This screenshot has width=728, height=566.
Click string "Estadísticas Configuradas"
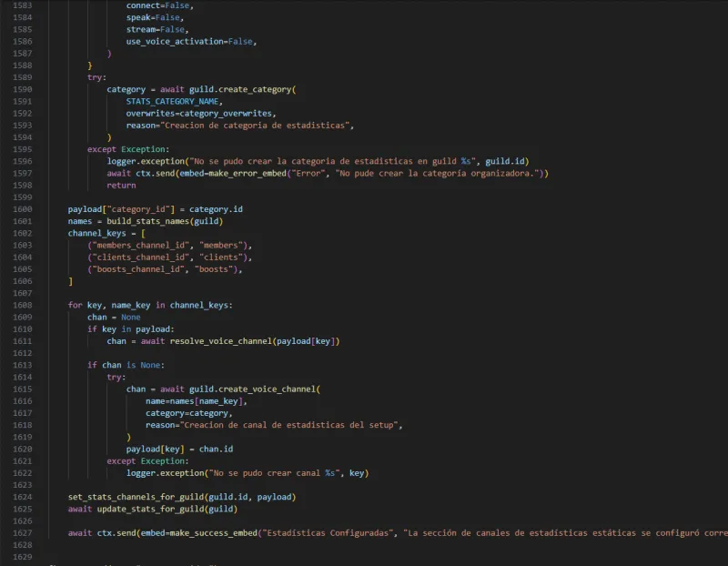(328, 533)
